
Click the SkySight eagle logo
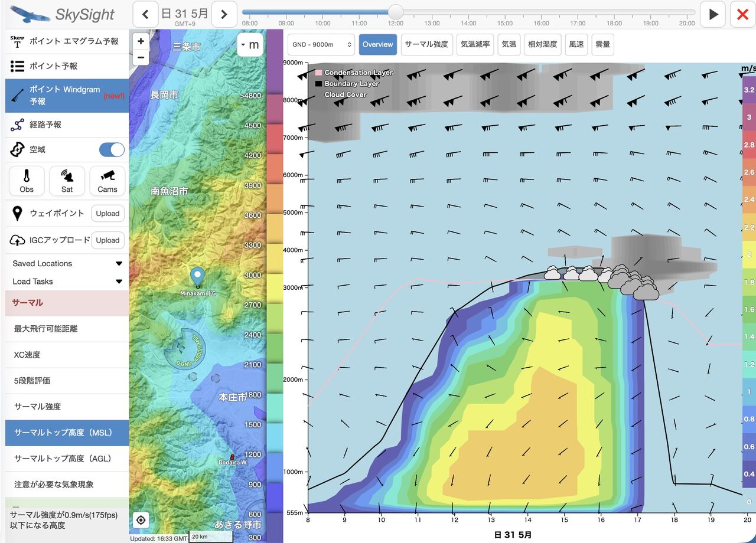(30, 14)
